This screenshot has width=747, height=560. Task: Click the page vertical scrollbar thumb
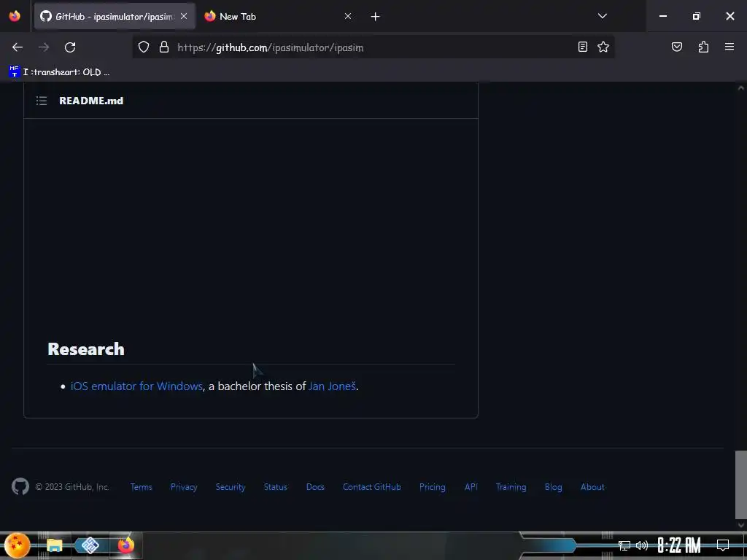741,484
